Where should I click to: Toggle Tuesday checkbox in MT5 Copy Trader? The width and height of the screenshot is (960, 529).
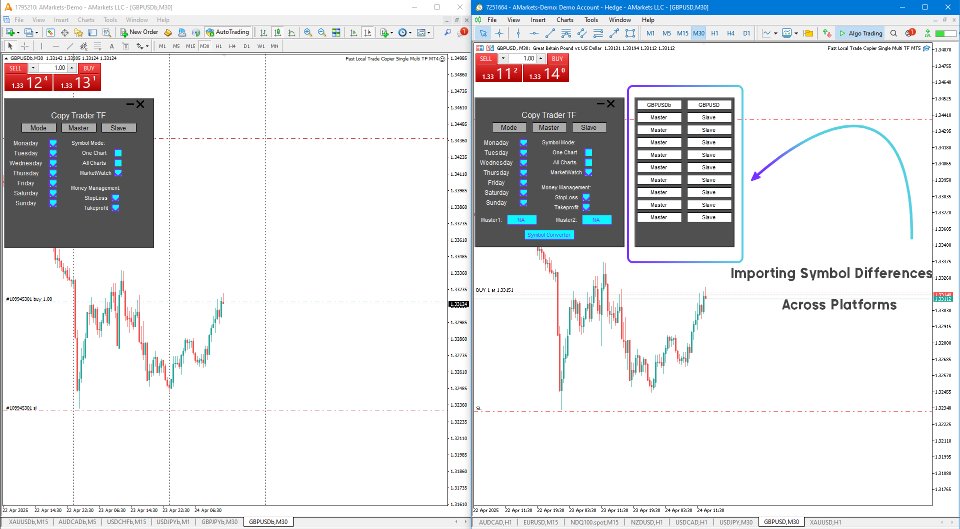[523, 152]
